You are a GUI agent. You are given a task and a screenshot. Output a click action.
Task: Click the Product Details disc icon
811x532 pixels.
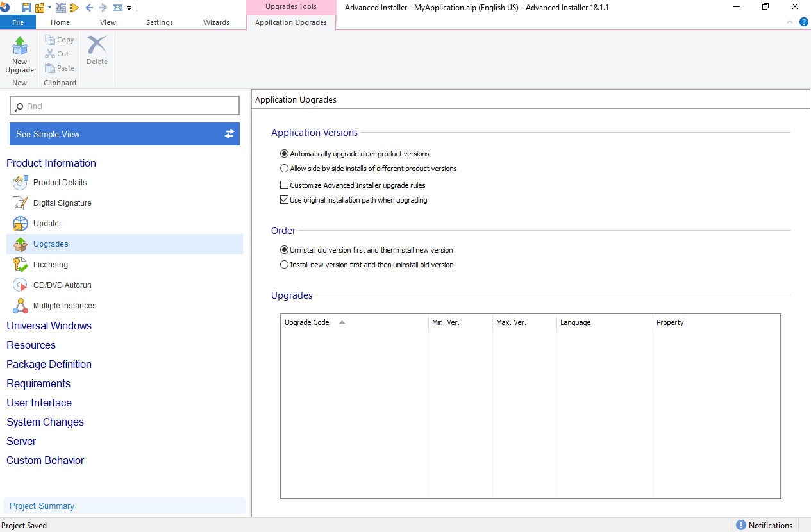[x=21, y=183]
